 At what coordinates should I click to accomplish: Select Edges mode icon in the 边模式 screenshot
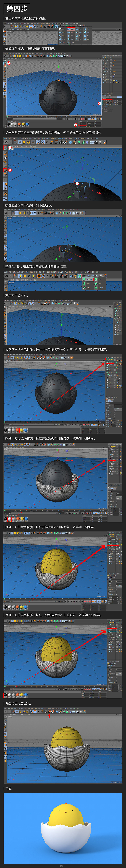5,170
